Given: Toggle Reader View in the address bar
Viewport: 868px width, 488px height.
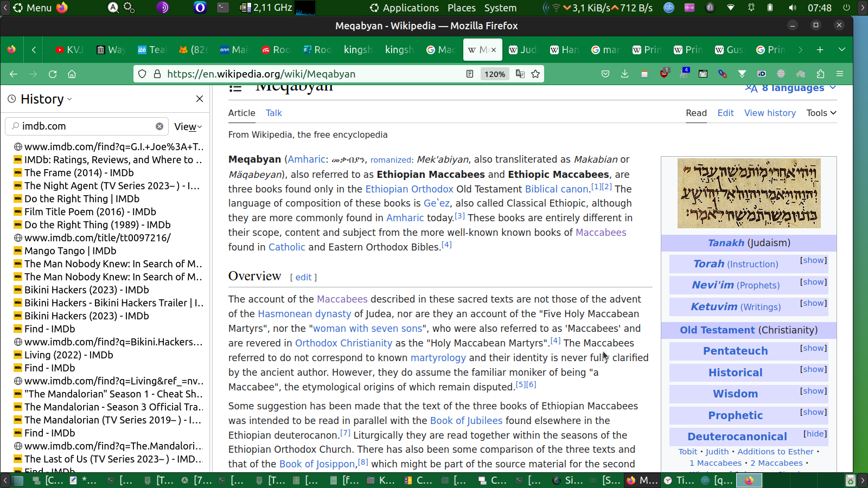Looking at the screenshot, I should coord(470,74).
